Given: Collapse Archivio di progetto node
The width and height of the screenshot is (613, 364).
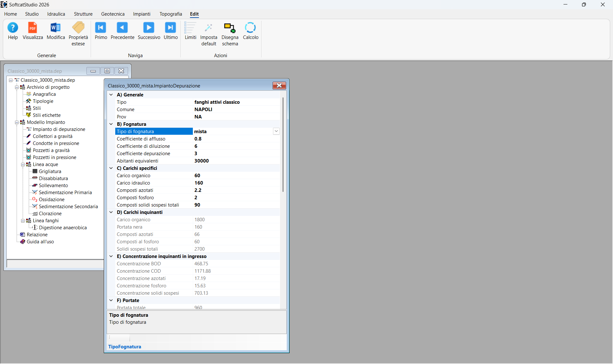Looking at the screenshot, I should coord(17,87).
